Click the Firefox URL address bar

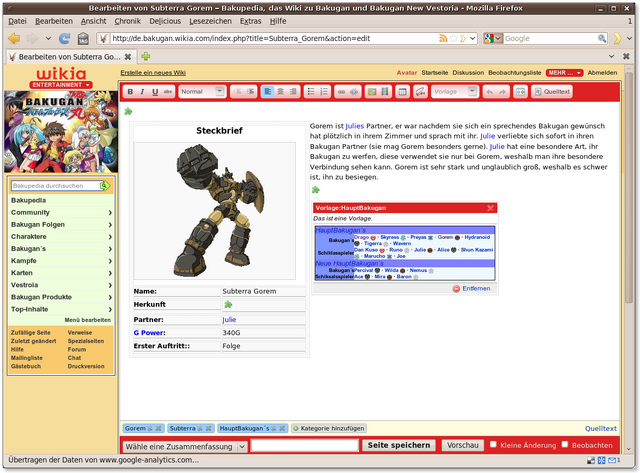(x=273, y=39)
